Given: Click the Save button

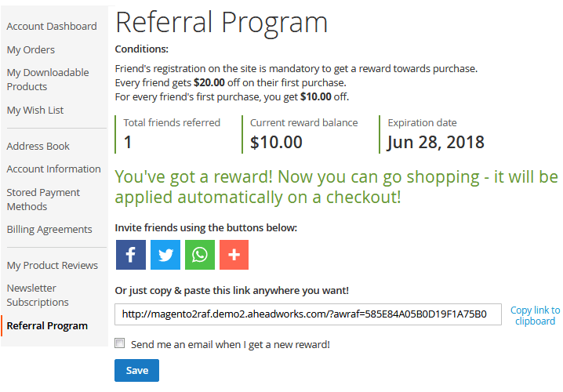Looking at the screenshot, I should tap(136, 370).
